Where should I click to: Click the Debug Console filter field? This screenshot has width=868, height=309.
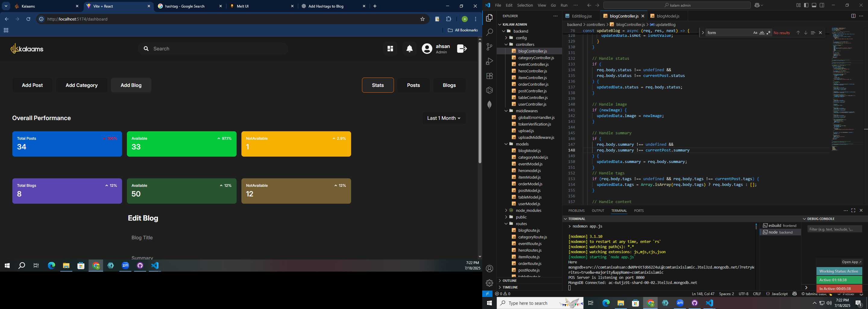pyautogui.click(x=835, y=229)
